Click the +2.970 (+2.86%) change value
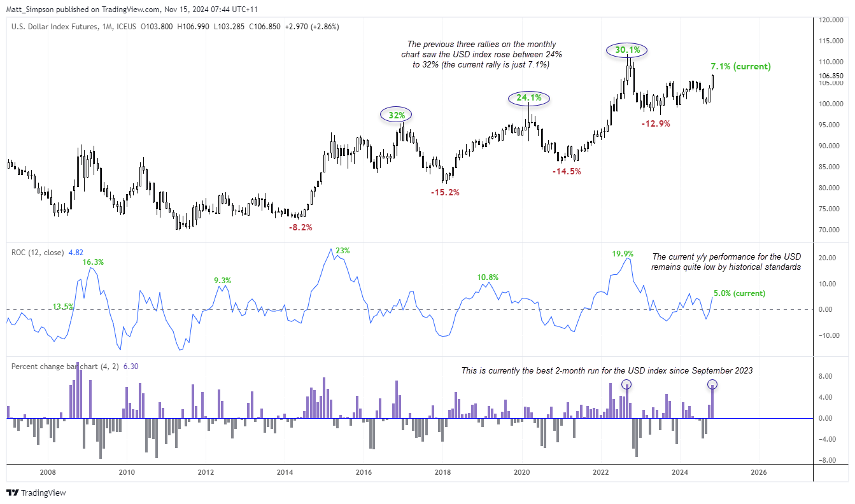The image size is (855, 504). [x=312, y=27]
